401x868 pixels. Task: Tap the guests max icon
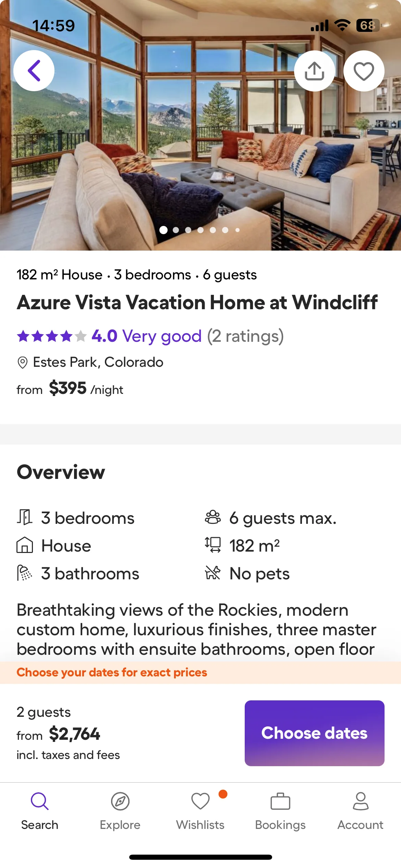pyautogui.click(x=213, y=517)
